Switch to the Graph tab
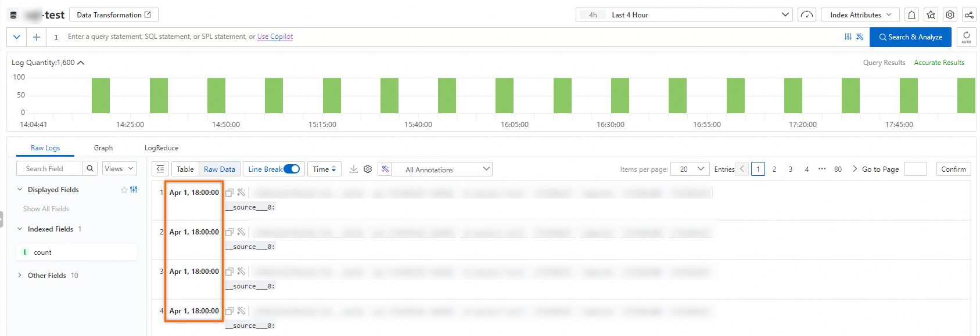This screenshot has height=336, width=980. [103, 148]
